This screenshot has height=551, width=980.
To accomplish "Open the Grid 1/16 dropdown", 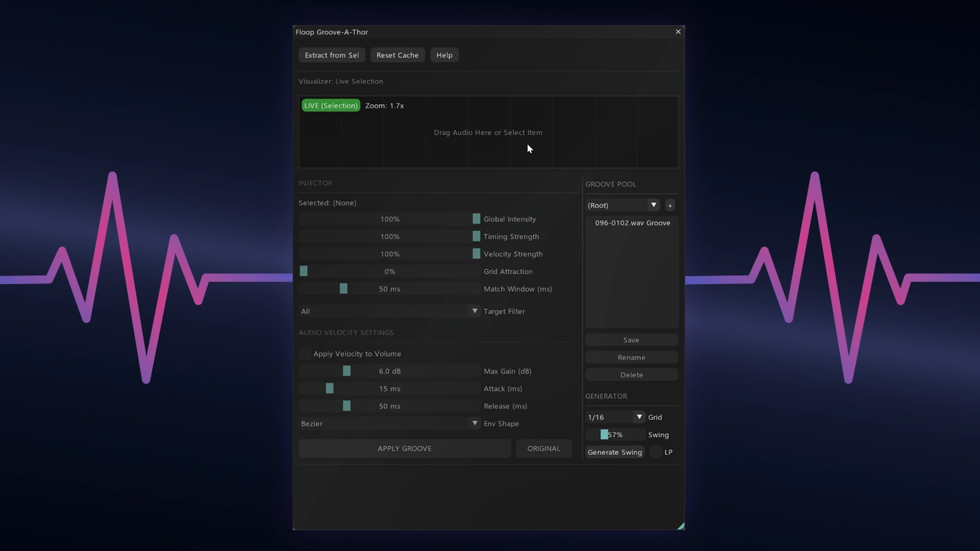I will click(x=615, y=417).
